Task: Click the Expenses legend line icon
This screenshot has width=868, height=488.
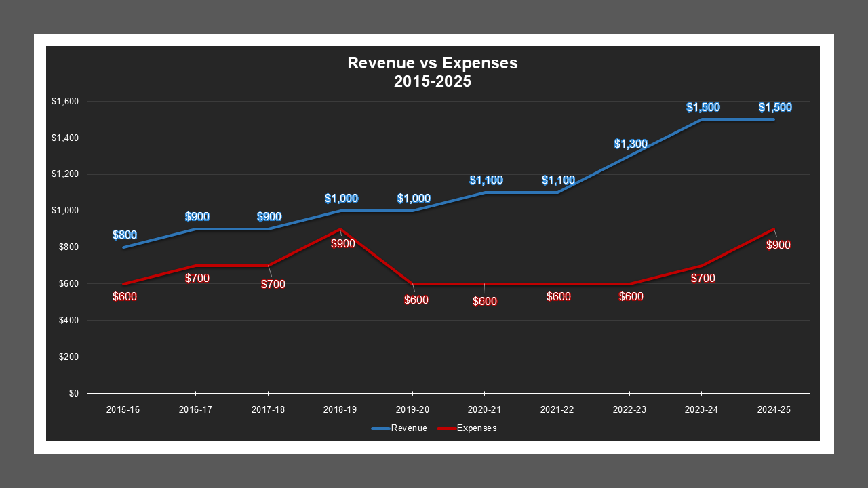Action: (445, 428)
